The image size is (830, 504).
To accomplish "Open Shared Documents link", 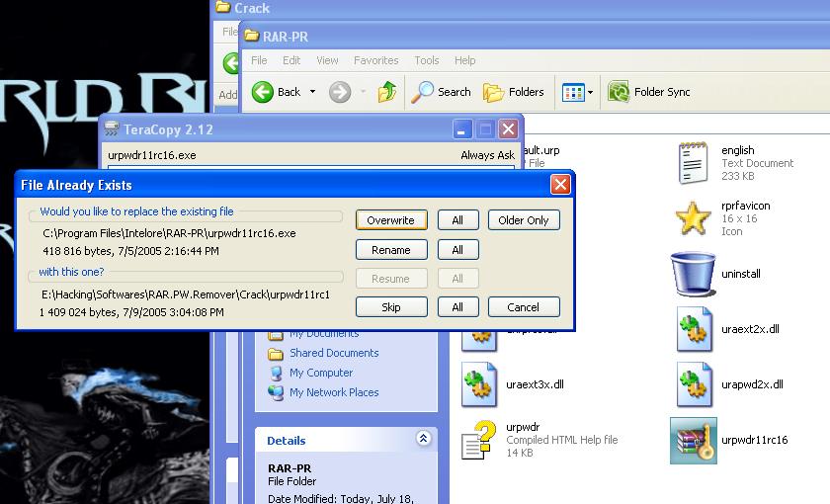I will pos(334,353).
